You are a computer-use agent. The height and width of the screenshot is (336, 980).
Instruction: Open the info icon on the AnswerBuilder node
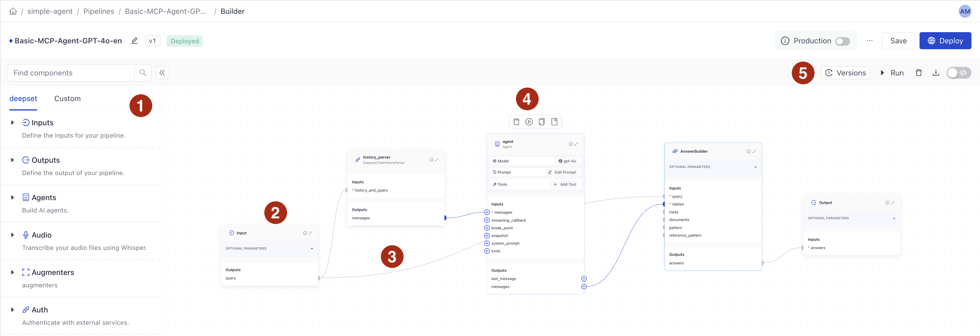tap(749, 151)
